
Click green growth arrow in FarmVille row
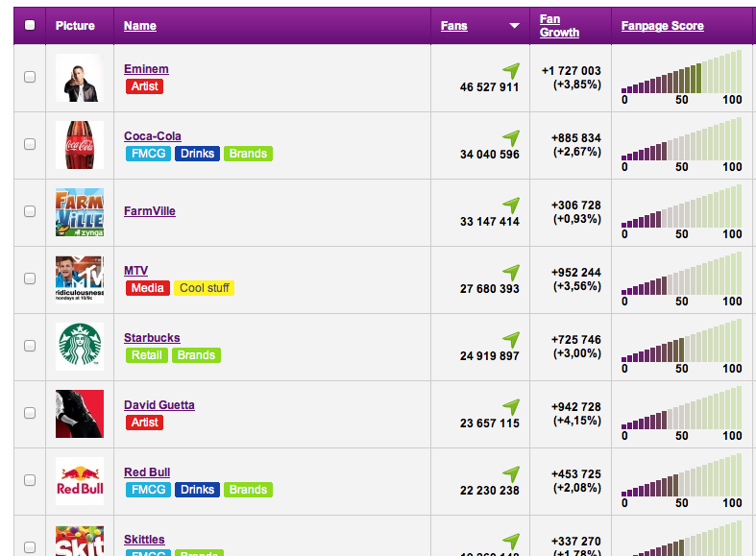pyautogui.click(x=511, y=205)
